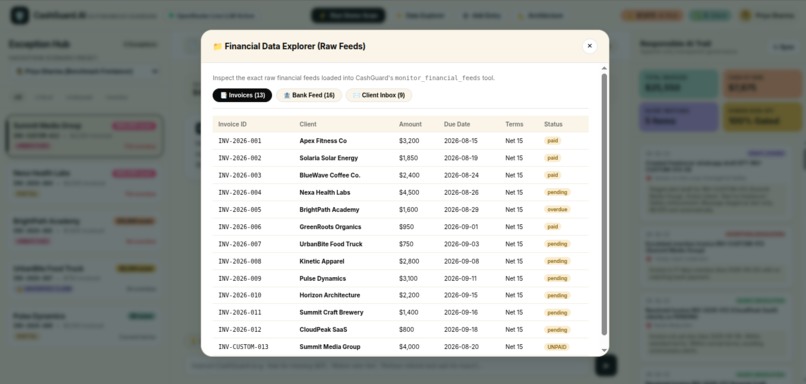Select client Nexa Health Labs in table
The image size is (806, 384).
coord(325,192)
